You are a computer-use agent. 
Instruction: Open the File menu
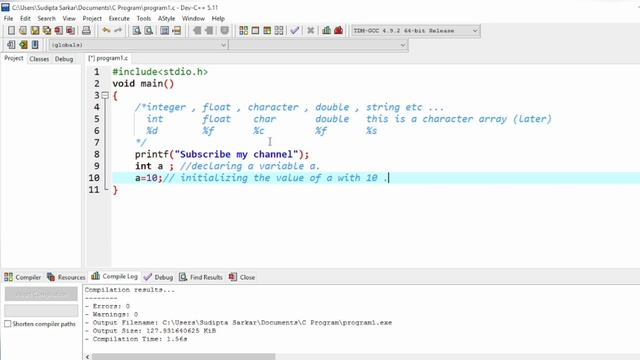click(8, 18)
